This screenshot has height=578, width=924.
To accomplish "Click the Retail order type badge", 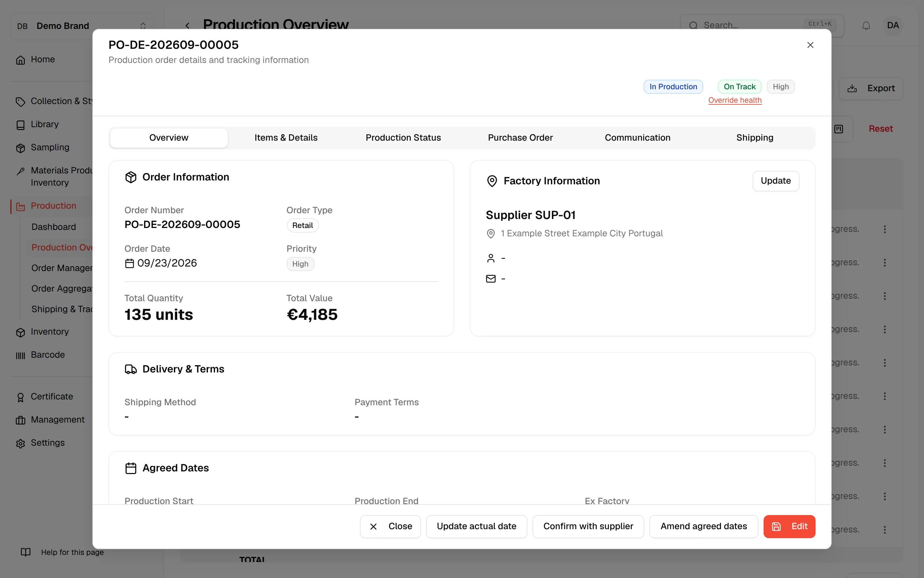I will click(303, 225).
